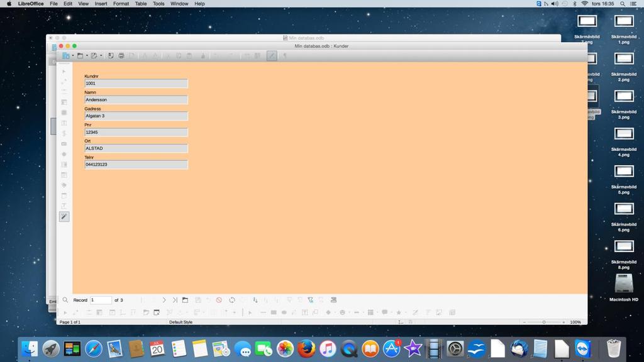Viewport: 644px width, 362px height.
Task: Click the red Delete Record icon
Action: [219, 300]
